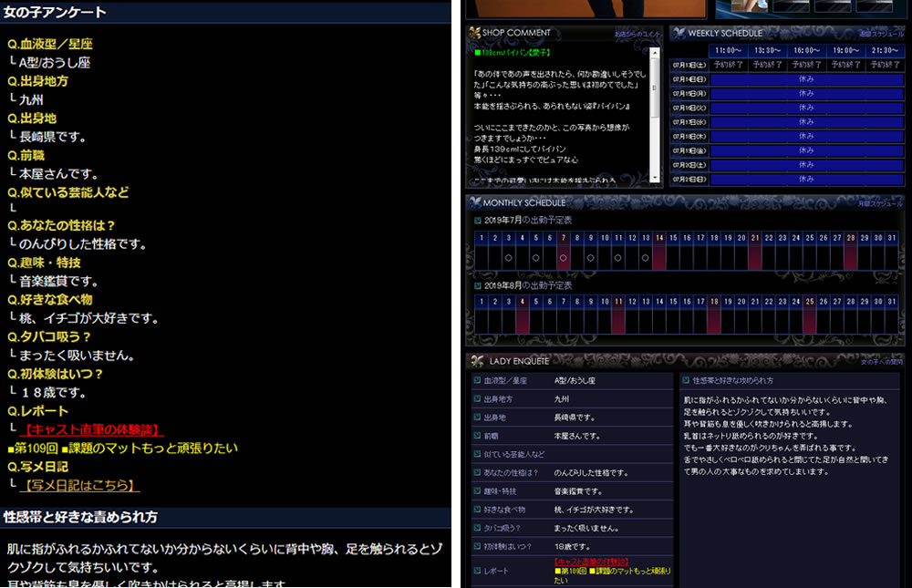Click the arrow icon beside タバコ吸う? in LADY ENQUETE
This screenshot has width=912, height=588.
[477, 528]
